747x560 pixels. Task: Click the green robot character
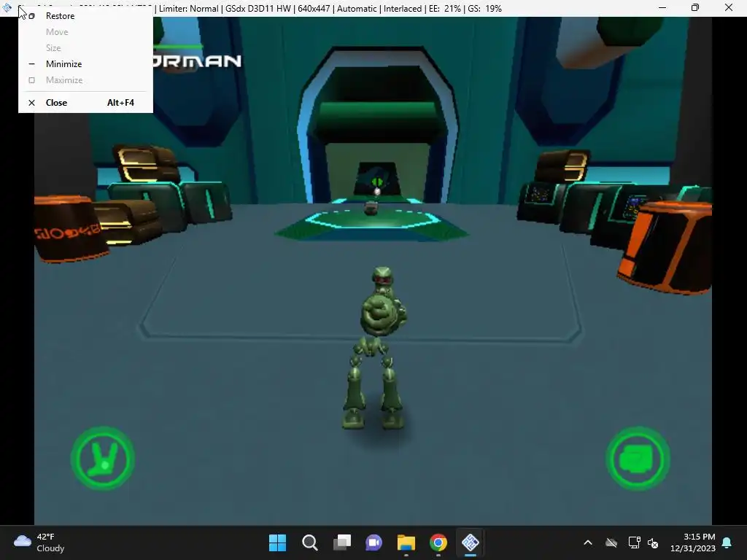[x=376, y=349]
